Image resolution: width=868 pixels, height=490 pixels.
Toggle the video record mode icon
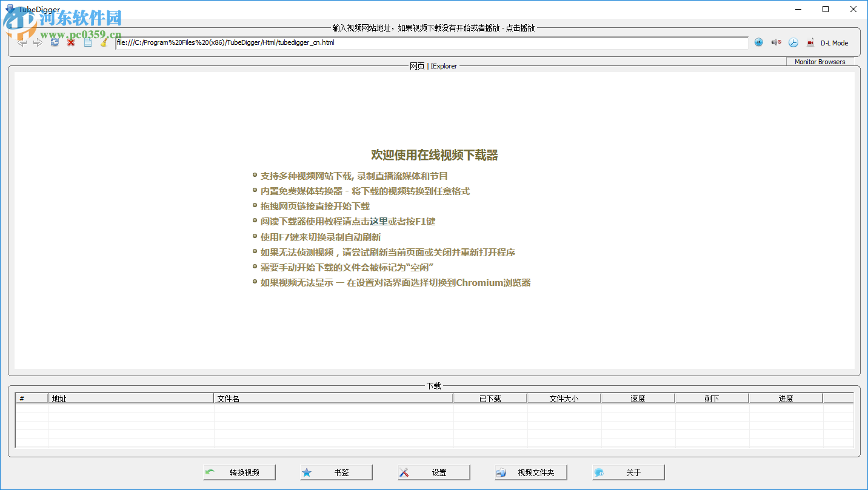tap(810, 42)
